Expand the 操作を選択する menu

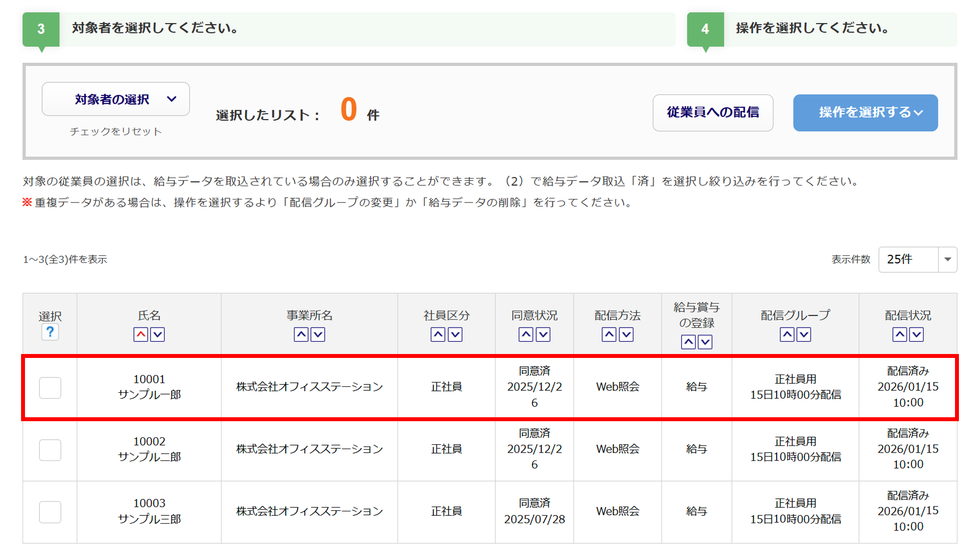pyautogui.click(x=865, y=113)
